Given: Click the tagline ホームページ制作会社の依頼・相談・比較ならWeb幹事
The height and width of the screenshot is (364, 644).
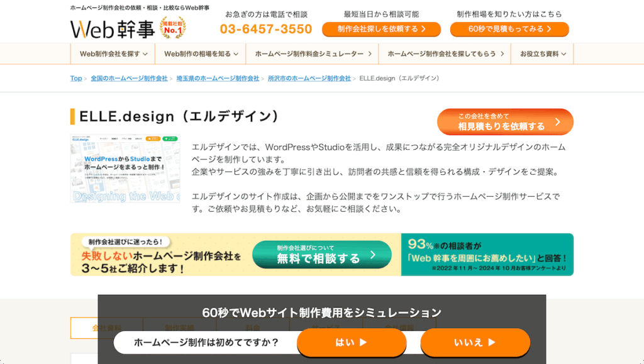Looking at the screenshot, I should [x=140, y=8].
